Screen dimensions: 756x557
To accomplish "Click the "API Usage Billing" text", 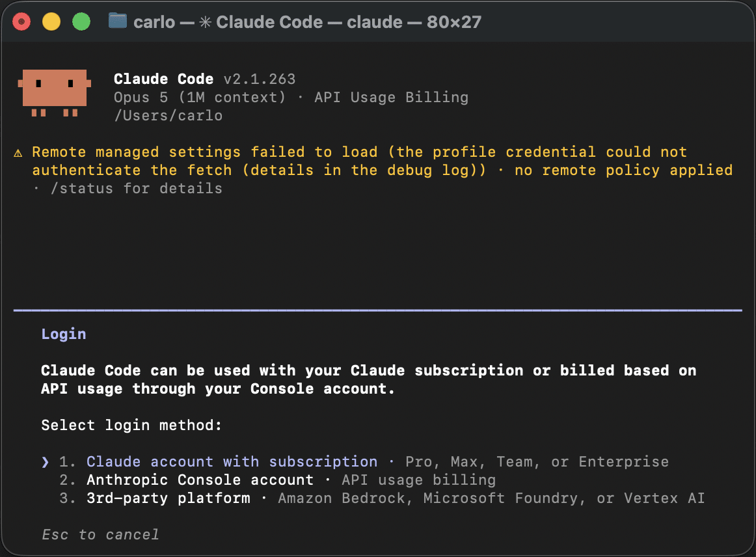I will (392, 98).
